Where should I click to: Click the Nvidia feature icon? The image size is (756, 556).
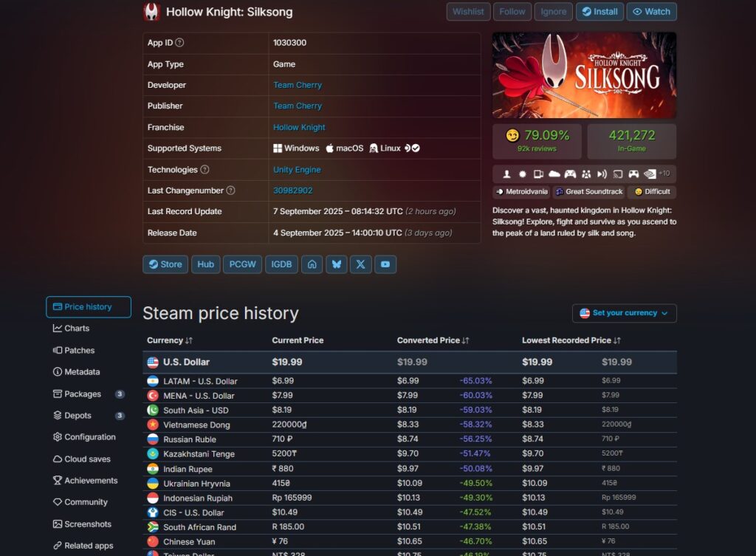point(650,174)
